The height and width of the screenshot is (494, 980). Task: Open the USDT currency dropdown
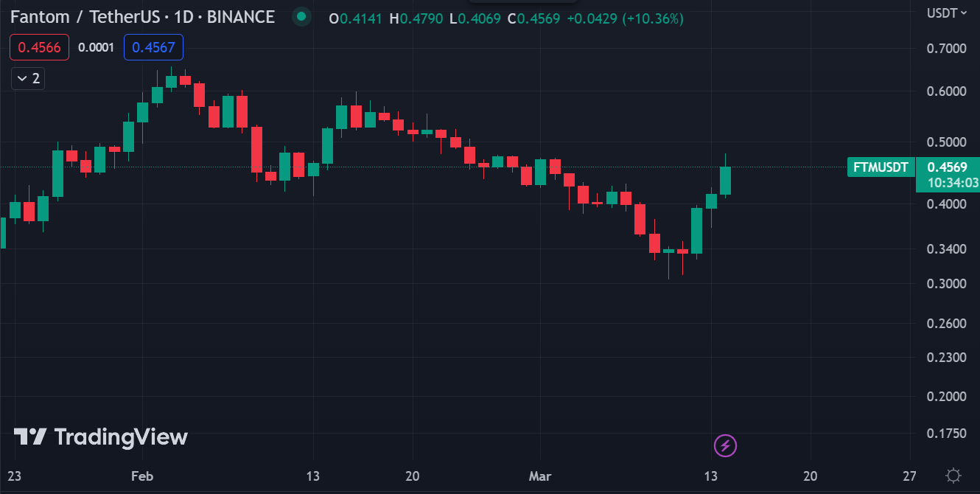click(x=946, y=13)
